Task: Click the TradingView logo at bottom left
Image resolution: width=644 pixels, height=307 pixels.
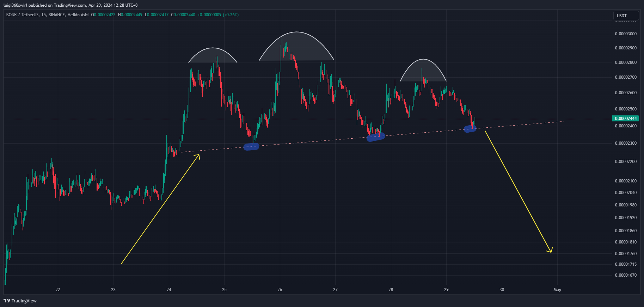Action: [x=20, y=301]
